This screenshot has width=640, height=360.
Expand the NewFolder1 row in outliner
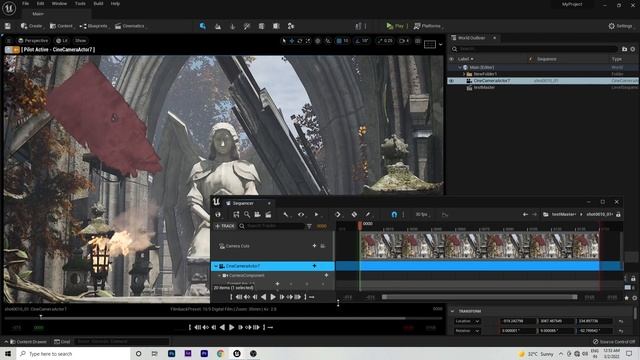(464, 74)
